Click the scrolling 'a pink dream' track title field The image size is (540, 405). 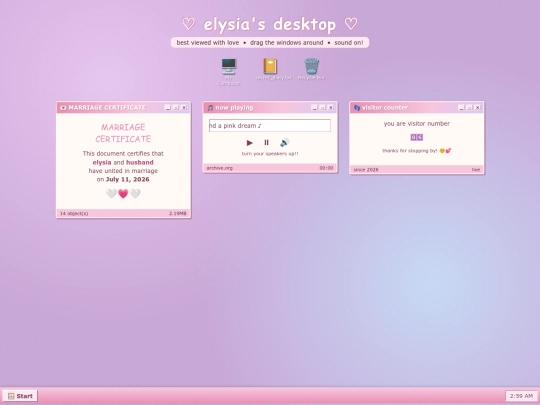(270, 125)
